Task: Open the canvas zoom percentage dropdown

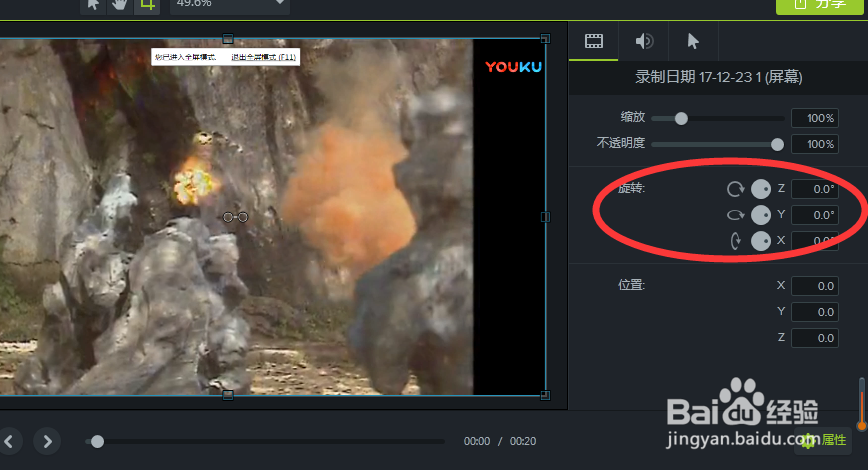Action: [x=230, y=6]
